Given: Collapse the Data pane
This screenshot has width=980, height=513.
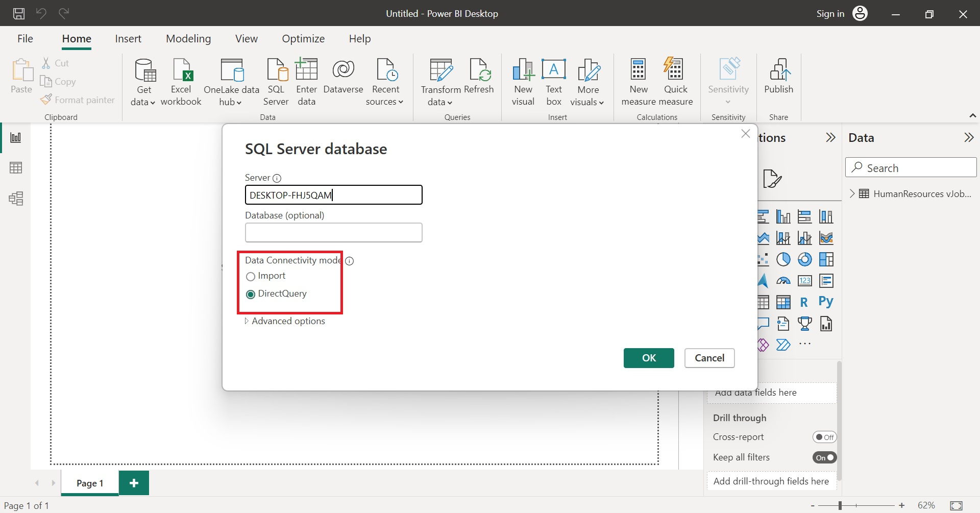Looking at the screenshot, I should tap(969, 138).
